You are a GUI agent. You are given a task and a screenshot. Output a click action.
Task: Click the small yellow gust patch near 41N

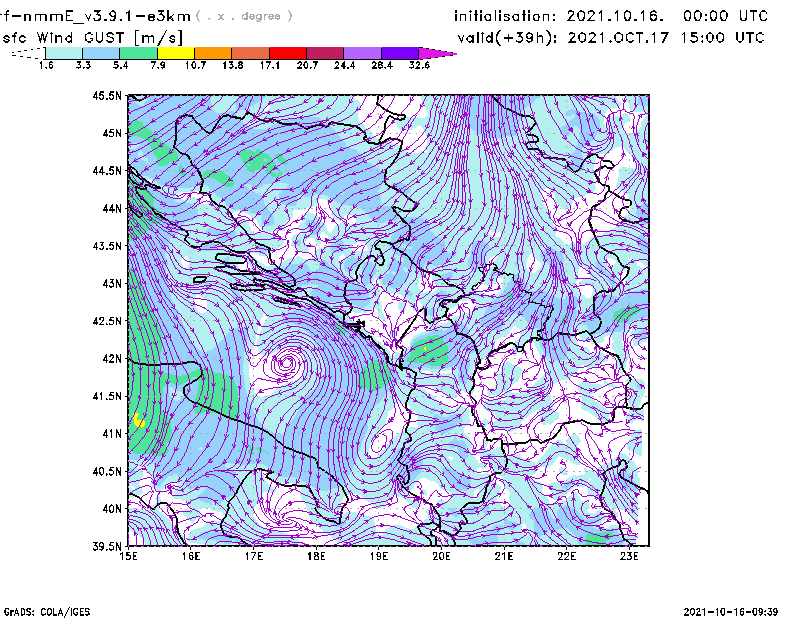[138, 421]
